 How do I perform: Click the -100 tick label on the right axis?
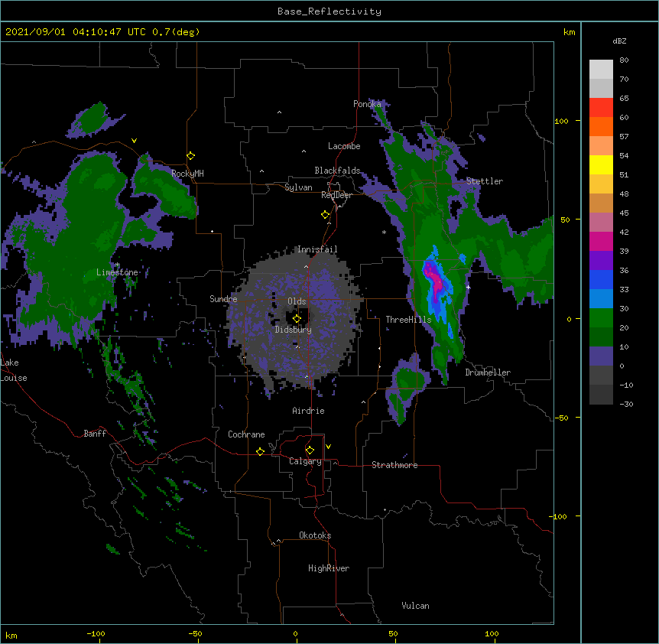[559, 516]
